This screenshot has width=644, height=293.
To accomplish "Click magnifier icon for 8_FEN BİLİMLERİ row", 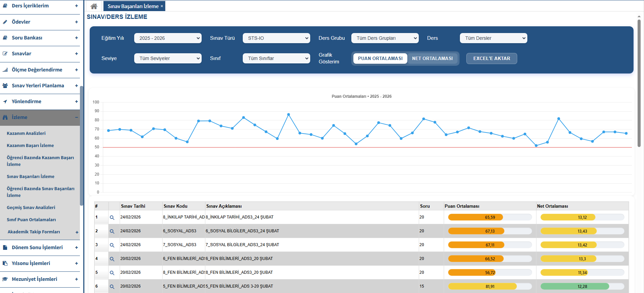I will 112,272.
